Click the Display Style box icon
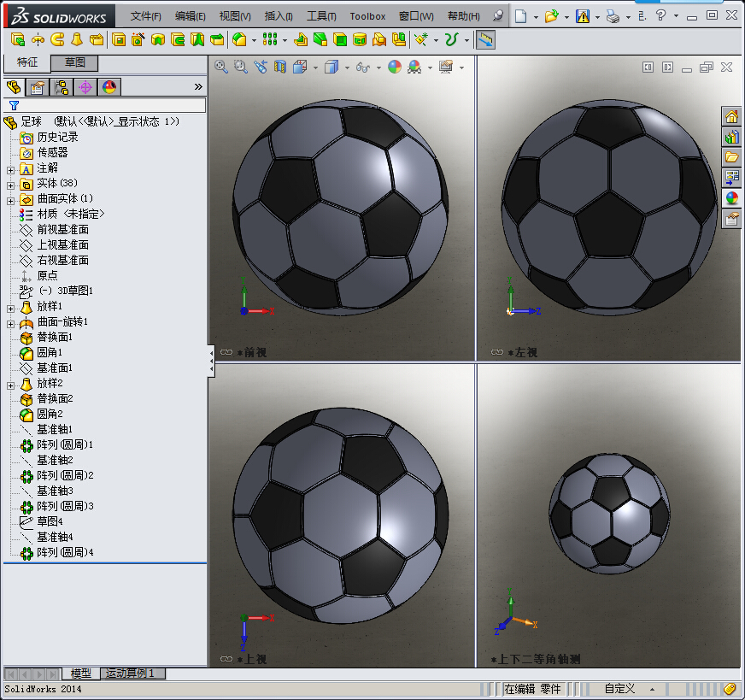 pos(331,67)
